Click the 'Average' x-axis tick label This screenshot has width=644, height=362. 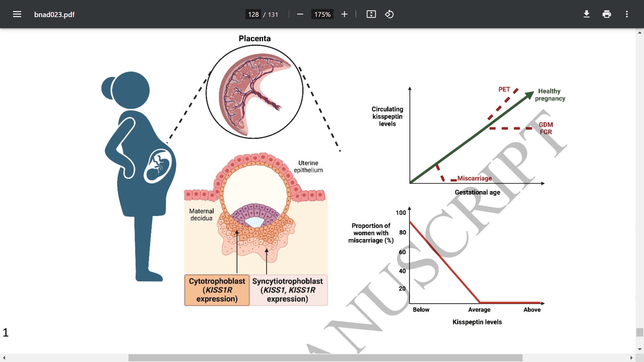point(479,310)
